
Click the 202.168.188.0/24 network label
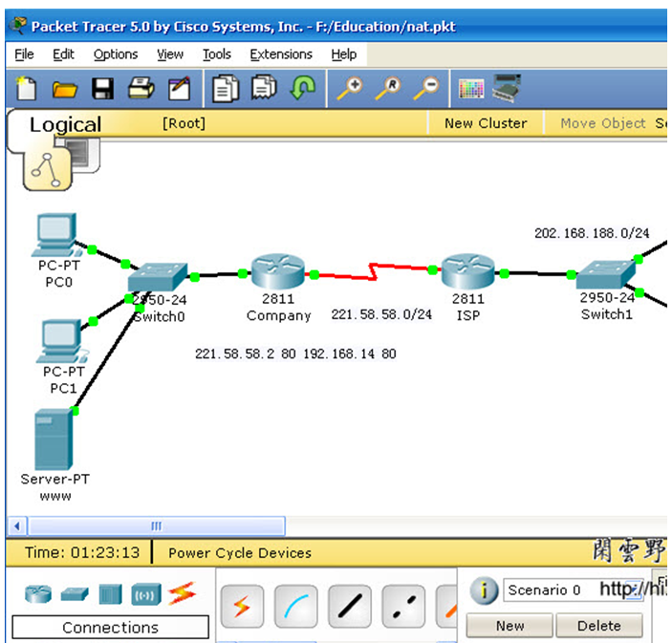(592, 233)
